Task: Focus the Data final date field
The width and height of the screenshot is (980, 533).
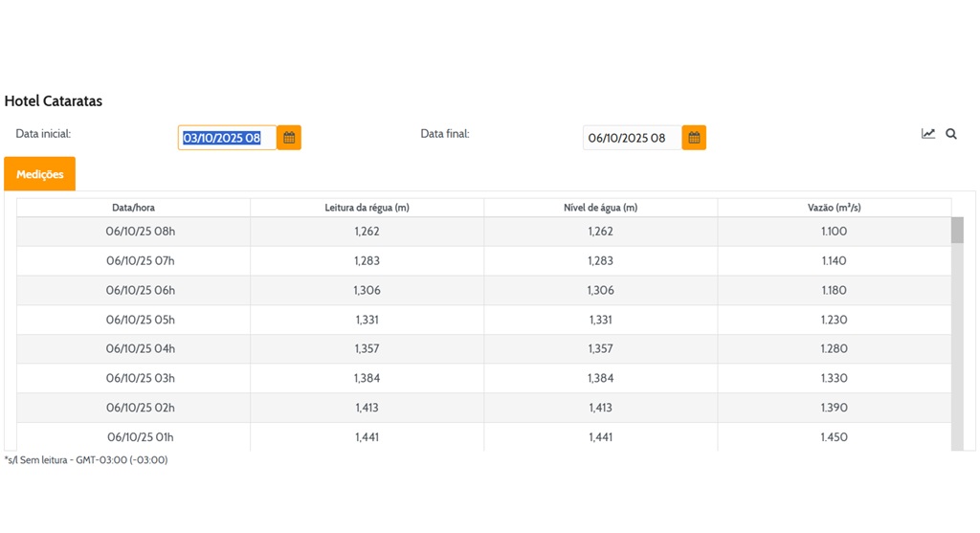Action: 632,138
